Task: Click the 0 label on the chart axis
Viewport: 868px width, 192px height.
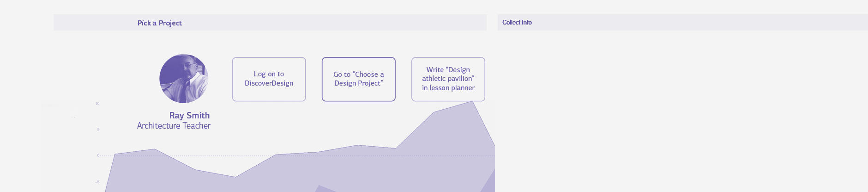Action: pos(98,155)
